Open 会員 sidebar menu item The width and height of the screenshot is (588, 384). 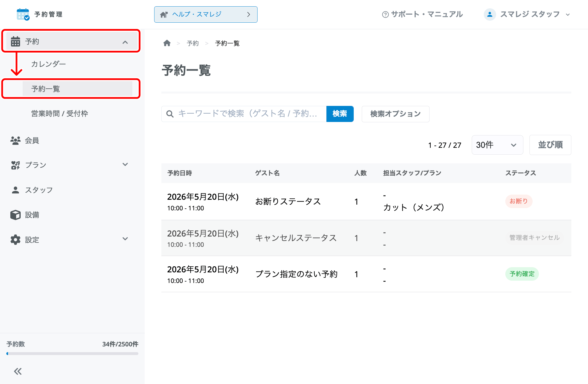click(32, 141)
